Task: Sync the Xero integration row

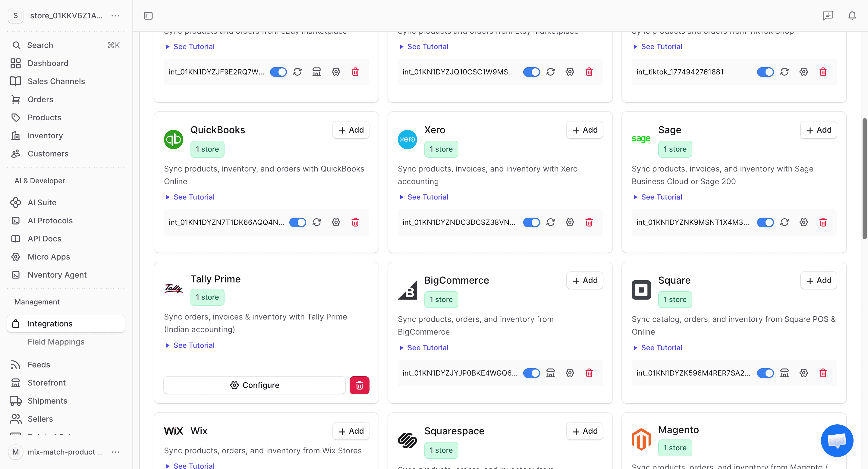Action: pos(551,222)
